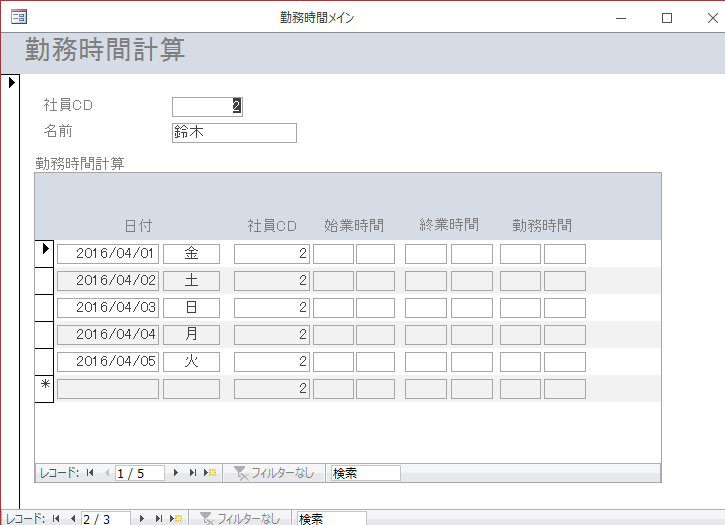
Task: Go to next record in subform navigator
Action: coord(177,473)
